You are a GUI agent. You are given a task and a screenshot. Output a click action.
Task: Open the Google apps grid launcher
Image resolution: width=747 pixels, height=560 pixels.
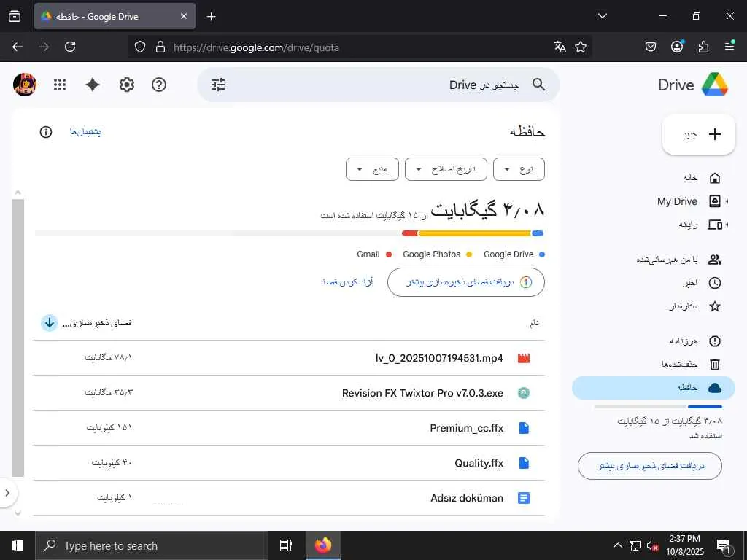click(x=60, y=85)
